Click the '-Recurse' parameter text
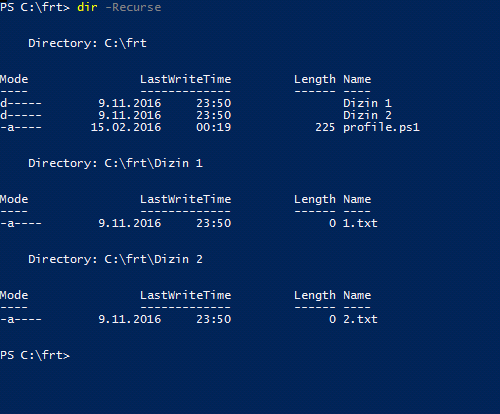This screenshot has width=500, height=414. pos(133,7)
